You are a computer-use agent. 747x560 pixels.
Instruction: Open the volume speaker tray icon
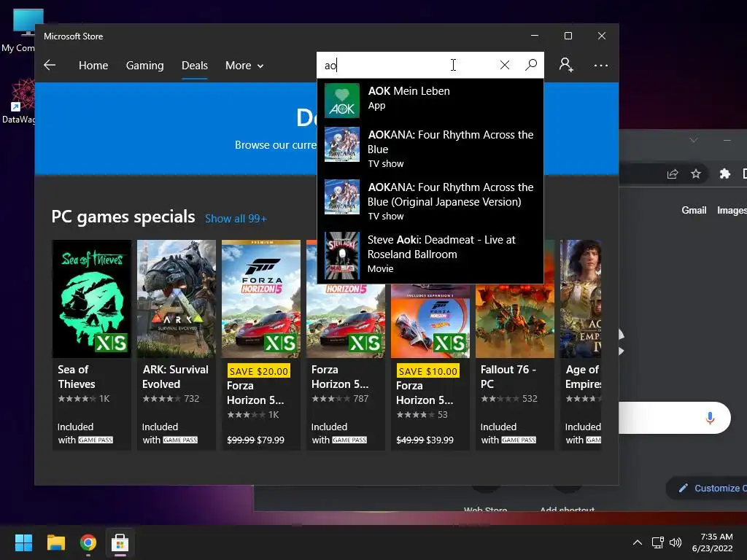[675, 542]
